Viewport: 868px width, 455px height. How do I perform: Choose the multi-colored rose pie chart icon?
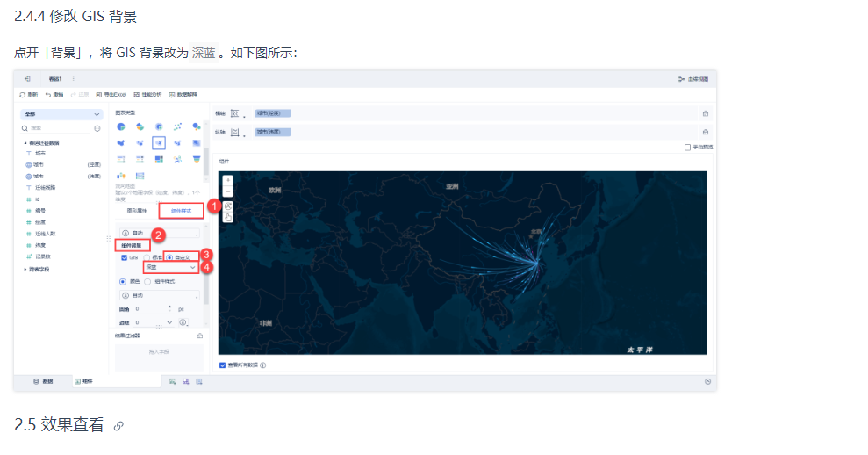(x=140, y=126)
